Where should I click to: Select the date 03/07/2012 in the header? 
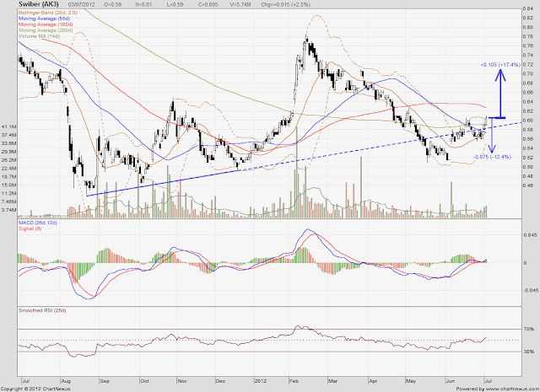[82, 5]
